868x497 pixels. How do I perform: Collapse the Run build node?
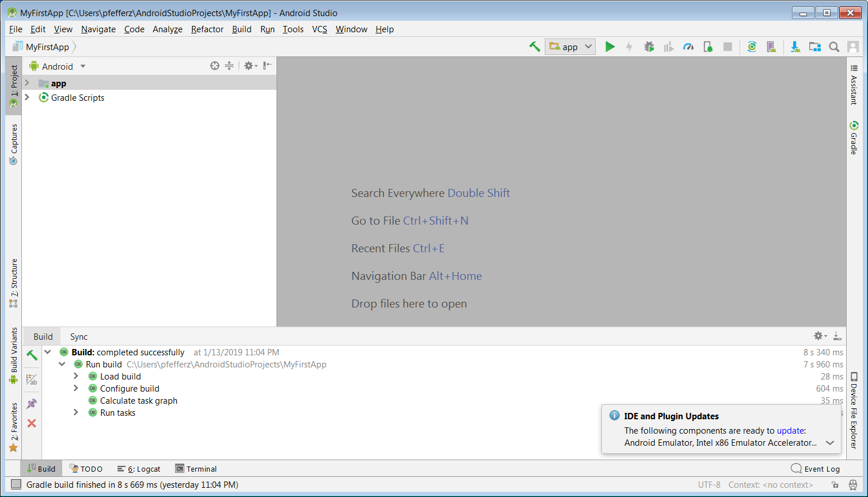pos(62,364)
